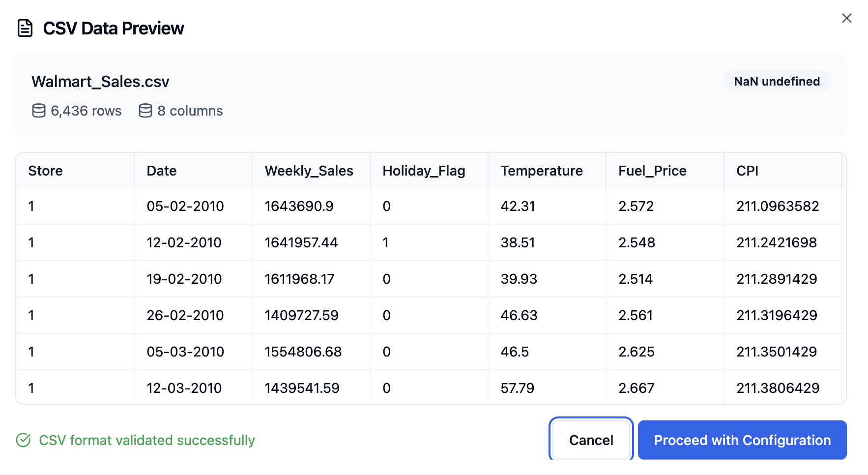The image size is (868, 475).
Task: Select the Store column header
Action: 46,171
